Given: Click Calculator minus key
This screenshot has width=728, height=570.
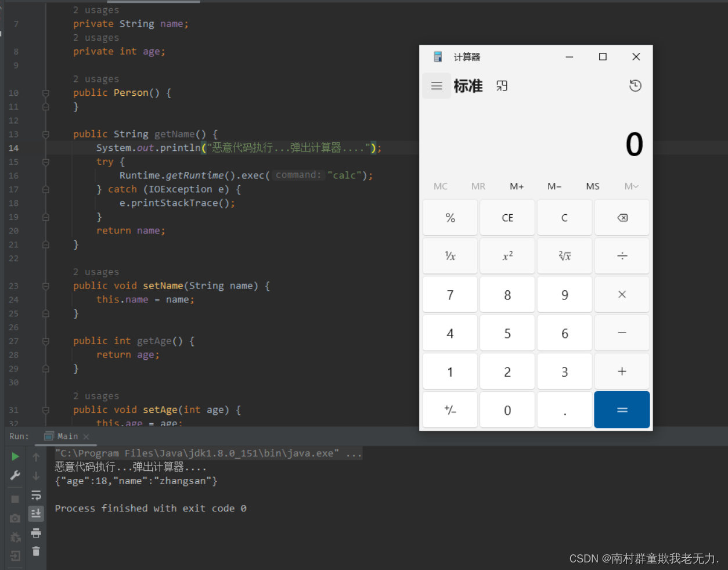Looking at the screenshot, I should [x=622, y=333].
